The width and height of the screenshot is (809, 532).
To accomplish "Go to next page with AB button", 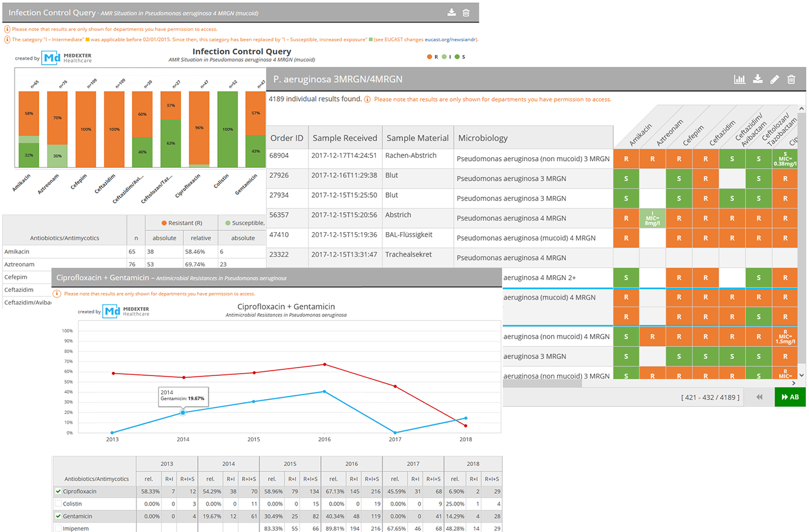I will pyautogui.click(x=790, y=397).
